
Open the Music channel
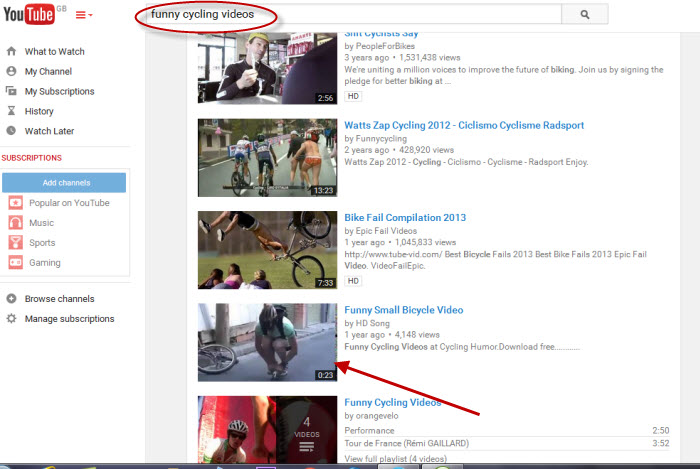(42, 223)
